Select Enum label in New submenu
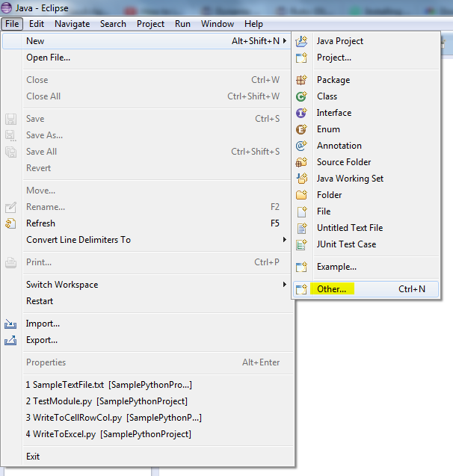453x476 pixels. (x=328, y=129)
